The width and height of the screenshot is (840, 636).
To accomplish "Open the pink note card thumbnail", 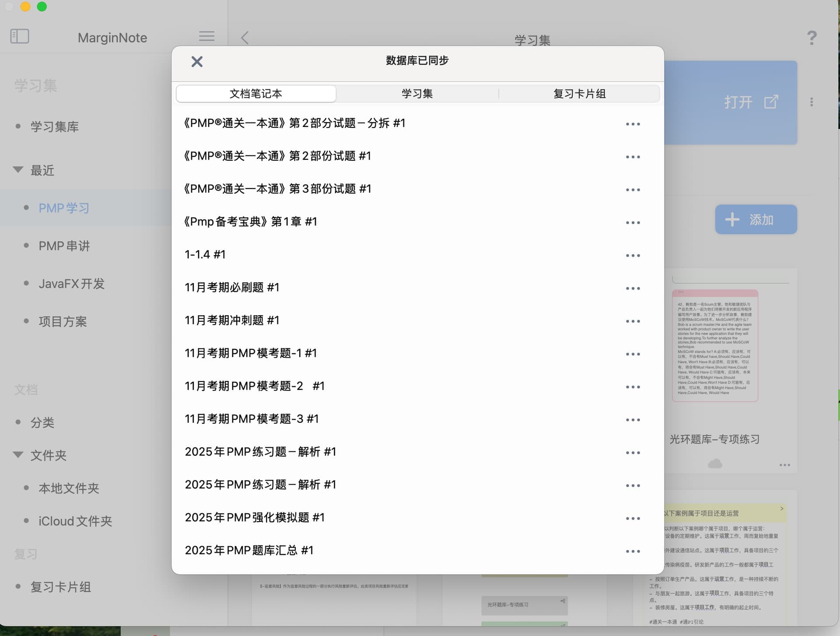I will [x=715, y=346].
